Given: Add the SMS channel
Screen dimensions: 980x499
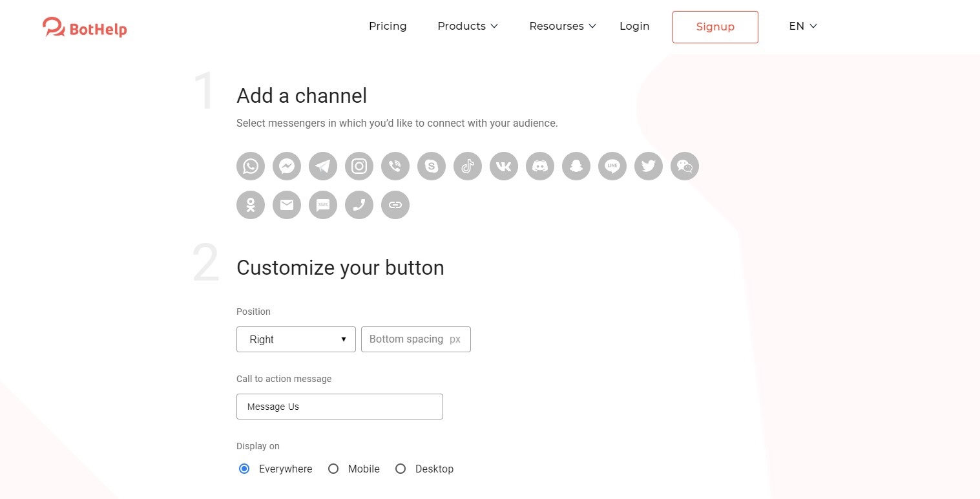Looking at the screenshot, I should [323, 205].
